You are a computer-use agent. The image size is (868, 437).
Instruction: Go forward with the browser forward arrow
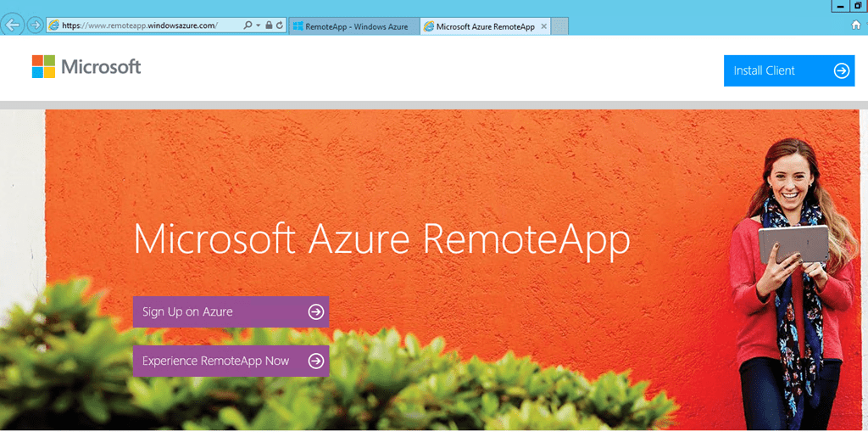(x=36, y=25)
